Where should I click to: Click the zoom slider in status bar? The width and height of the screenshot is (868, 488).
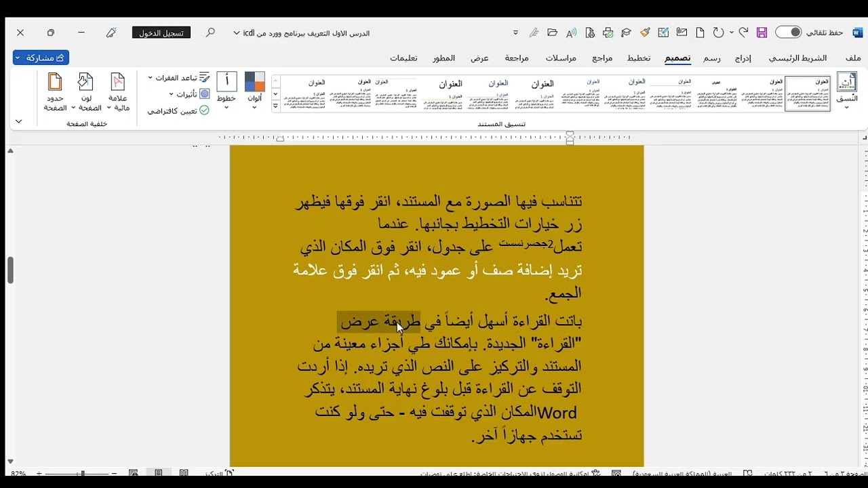tap(82, 473)
